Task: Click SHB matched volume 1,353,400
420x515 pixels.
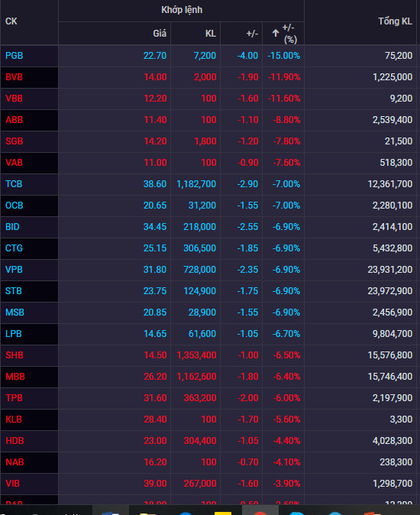Action: (196, 355)
